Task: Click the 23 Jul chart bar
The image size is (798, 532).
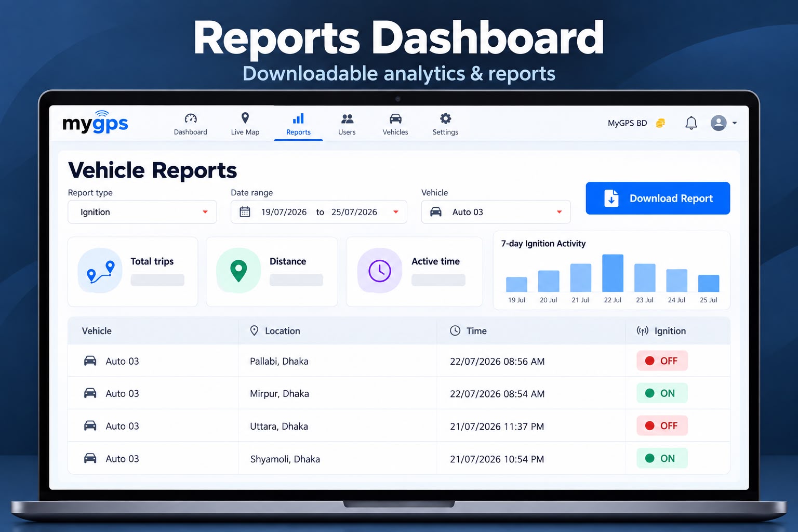Action: [x=645, y=278]
